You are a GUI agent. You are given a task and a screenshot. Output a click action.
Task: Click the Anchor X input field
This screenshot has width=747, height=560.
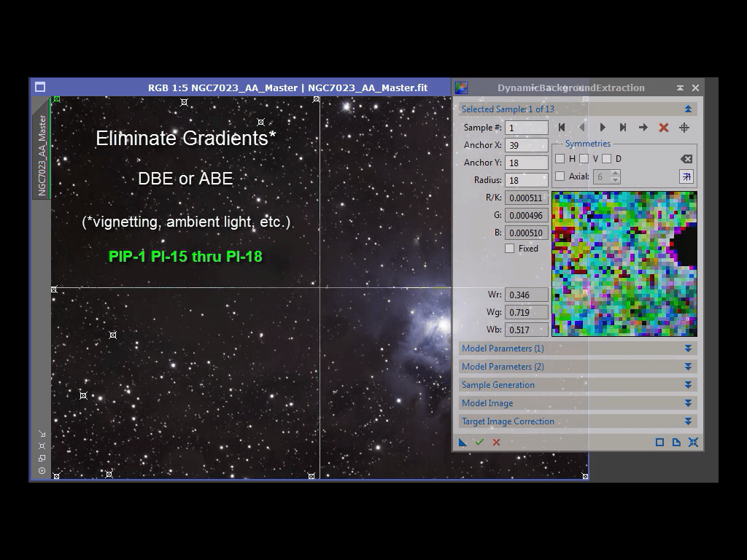[526, 145]
